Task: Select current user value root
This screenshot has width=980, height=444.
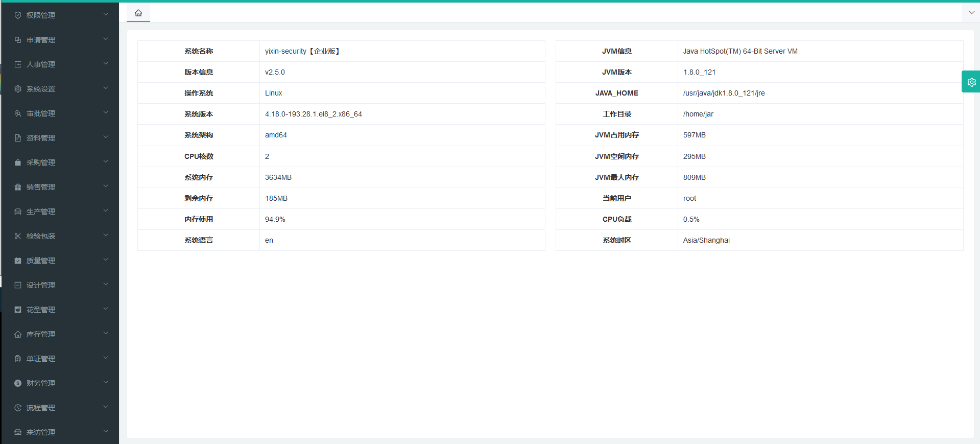Action: pos(689,198)
